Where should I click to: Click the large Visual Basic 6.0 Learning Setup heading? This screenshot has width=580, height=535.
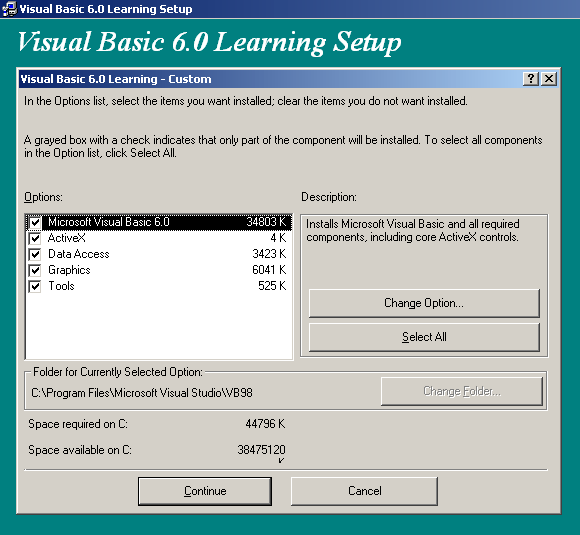click(x=210, y=42)
